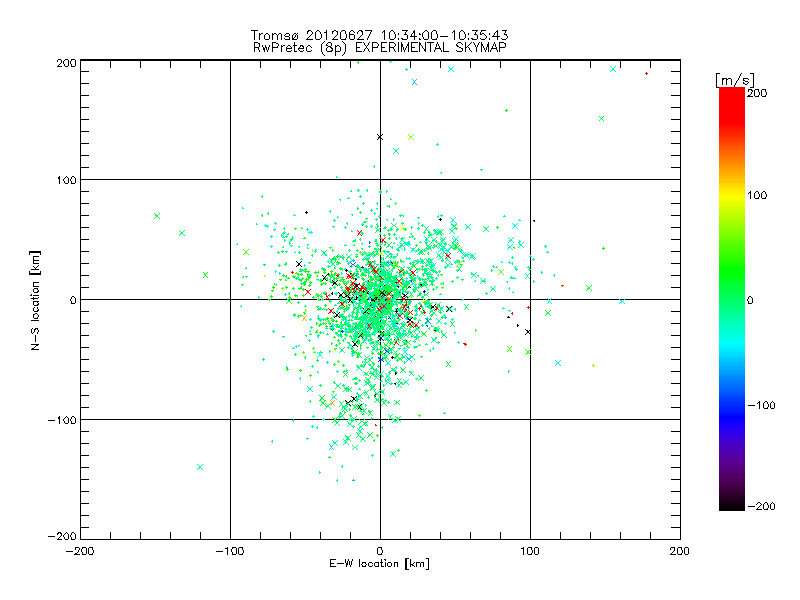800x600 pixels.
Task: Click the isolated green X near -120, -140 km
Action: pyautogui.click(x=200, y=467)
